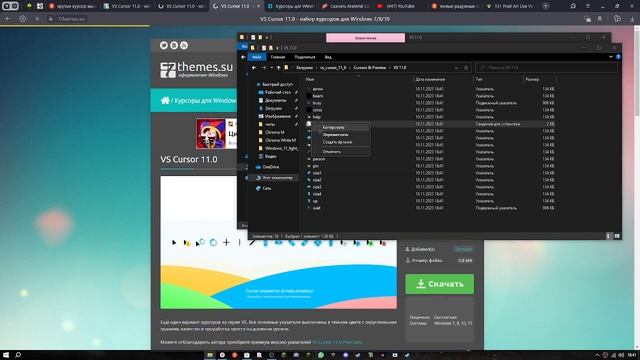Expand the Explorer ribbon with the chevron
This screenshot has height=360, width=640.
(x=611, y=57)
